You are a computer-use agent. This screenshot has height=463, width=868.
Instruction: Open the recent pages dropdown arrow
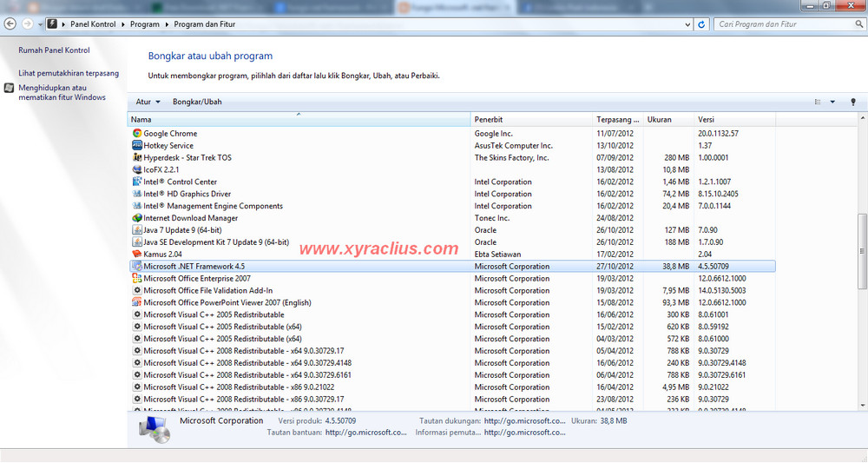point(40,24)
